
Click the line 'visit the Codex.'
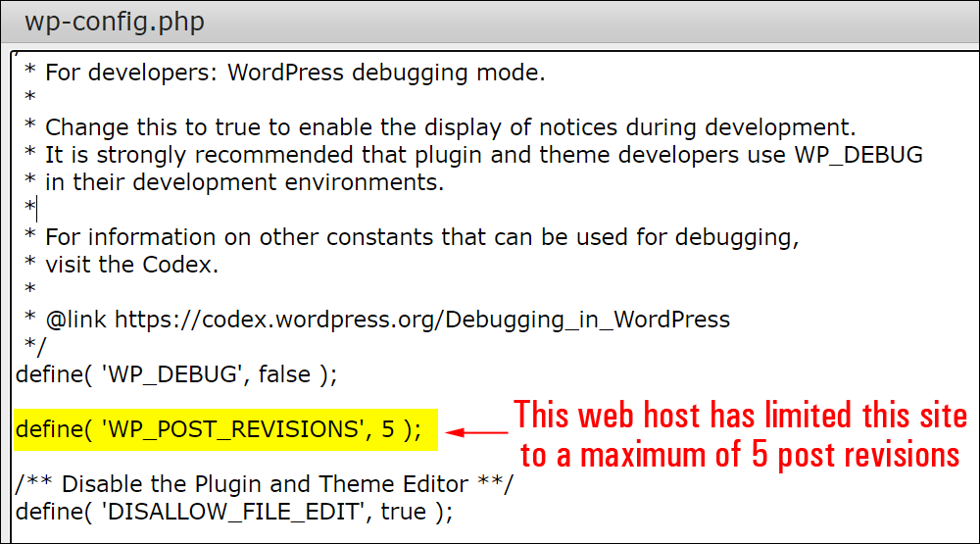point(122,265)
